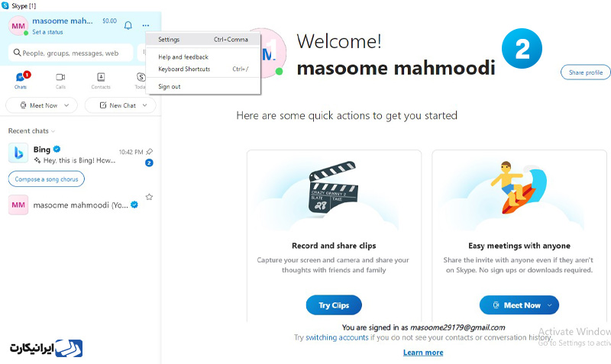
Task: Click the Bing chat avatar icon
Action: point(18,153)
